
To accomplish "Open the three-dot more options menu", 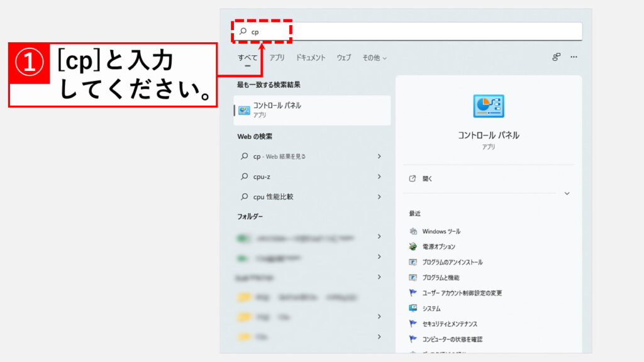I will pos(574,57).
